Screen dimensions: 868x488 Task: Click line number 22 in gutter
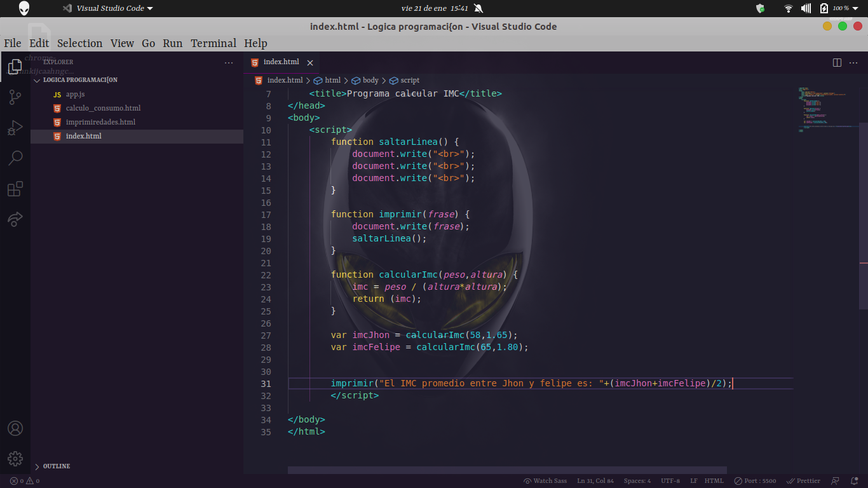(x=266, y=274)
